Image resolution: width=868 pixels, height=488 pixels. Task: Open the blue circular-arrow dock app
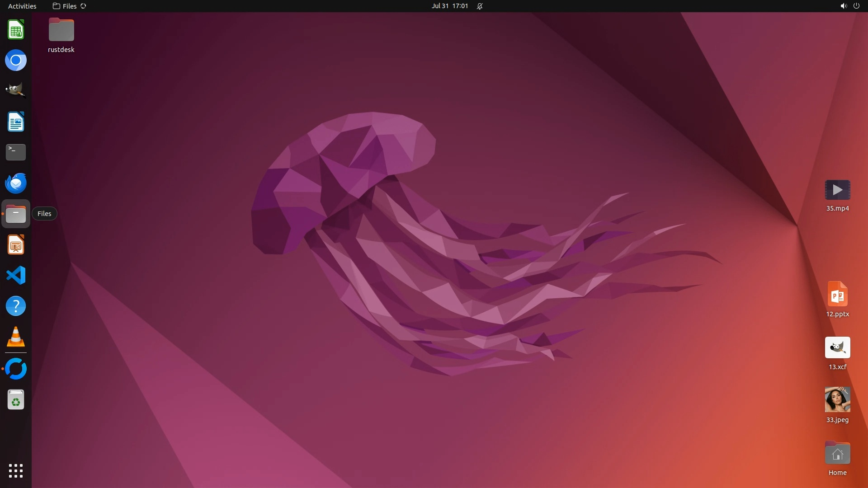pos(16,369)
